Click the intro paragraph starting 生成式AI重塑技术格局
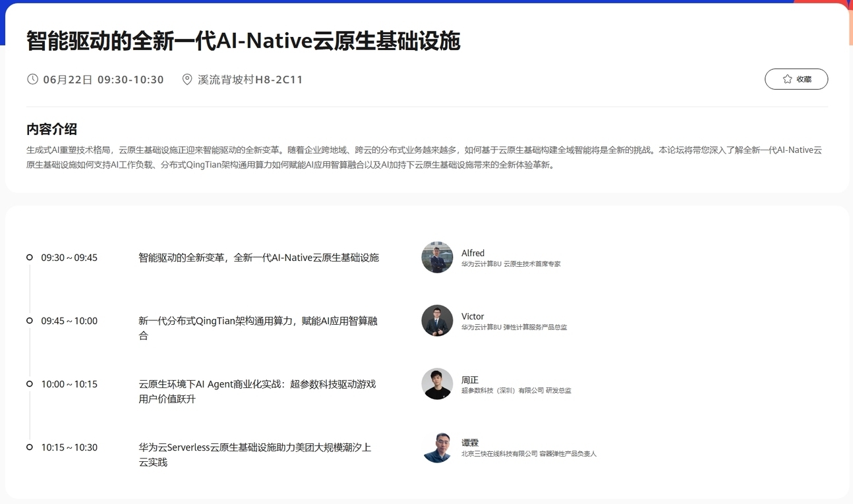This screenshot has height=504, width=853. 425,157
